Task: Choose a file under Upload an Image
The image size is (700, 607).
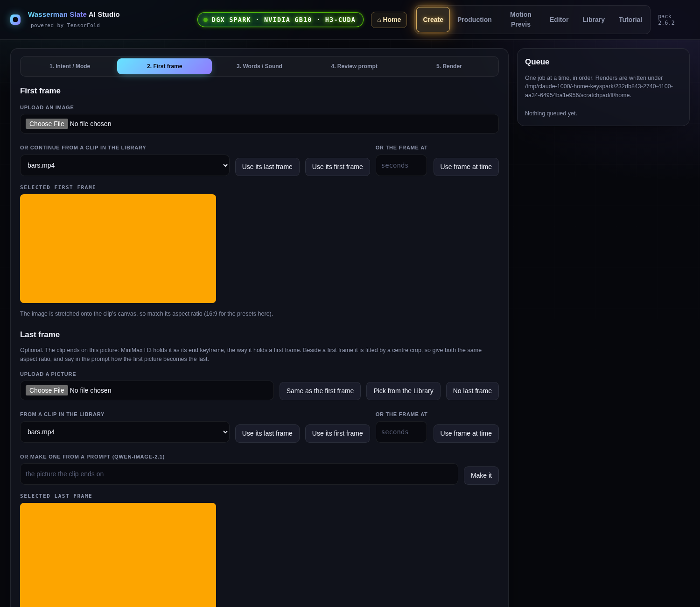Action: tap(47, 124)
